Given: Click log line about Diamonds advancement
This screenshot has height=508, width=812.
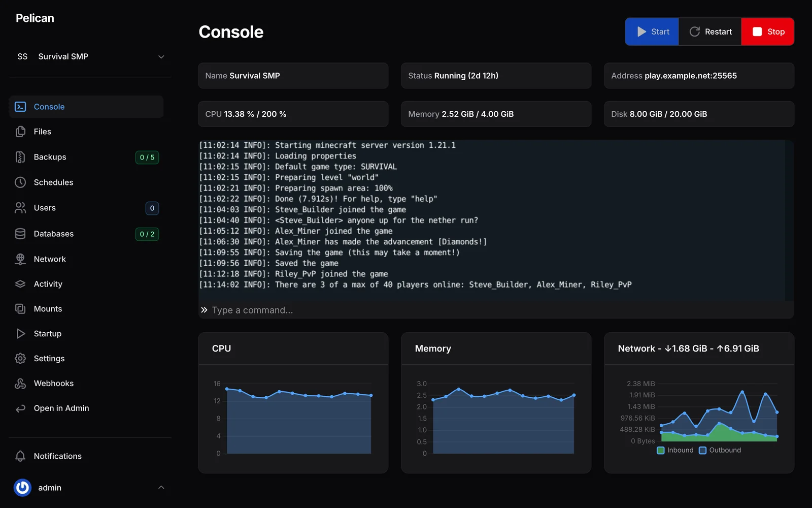Looking at the screenshot, I should [x=343, y=242].
